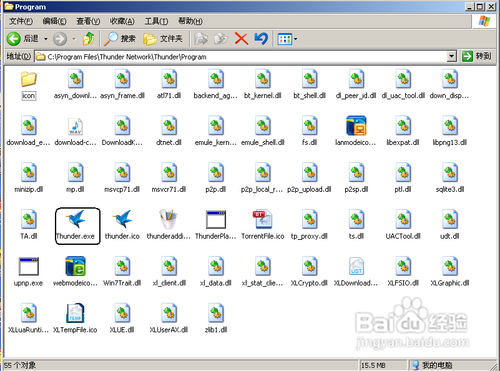Click the red Delete X icon
The width and height of the screenshot is (500, 371).
[241, 39]
